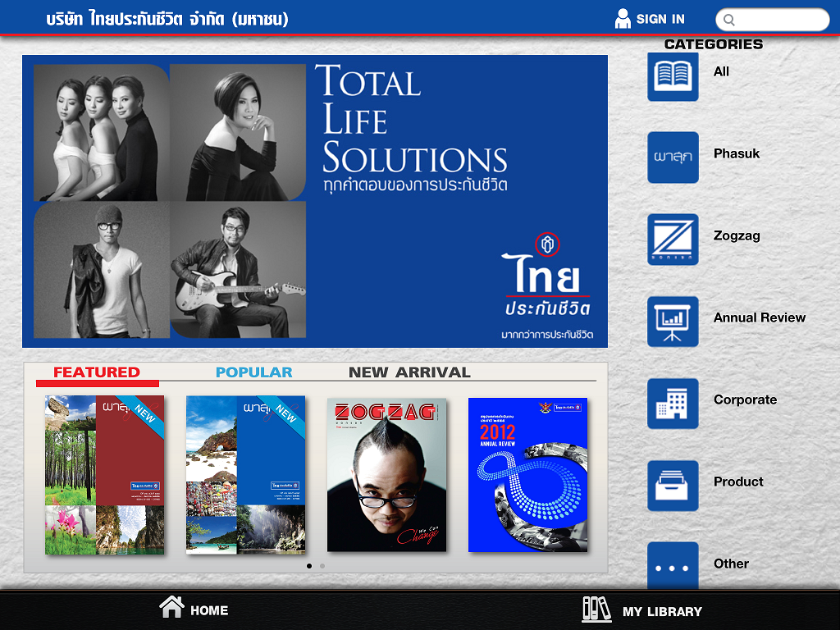Select the first carousel page dot
This screenshot has height=630, width=840.
(309, 566)
